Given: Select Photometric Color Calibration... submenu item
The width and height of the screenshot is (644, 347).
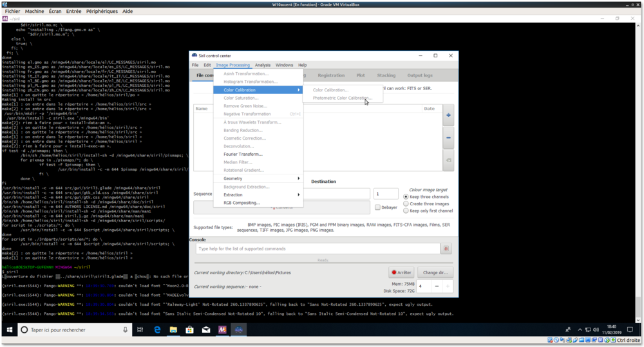Looking at the screenshot, I should pos(342,98).
